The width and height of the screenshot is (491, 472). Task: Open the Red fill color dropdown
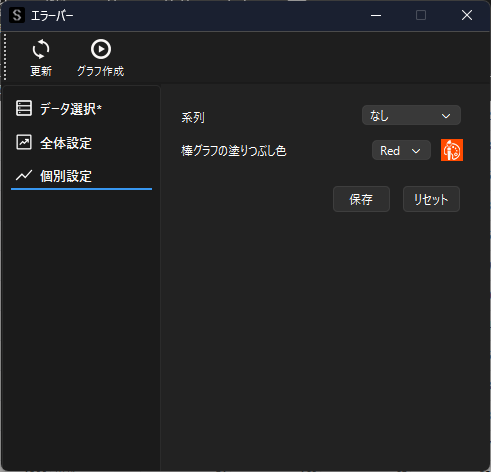point(401,150)
